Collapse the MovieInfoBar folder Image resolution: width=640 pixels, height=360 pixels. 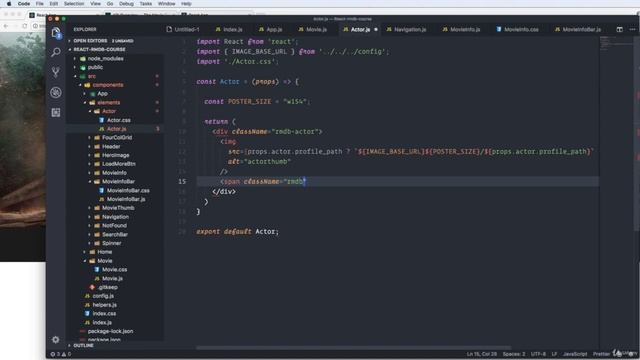(118, 181)
